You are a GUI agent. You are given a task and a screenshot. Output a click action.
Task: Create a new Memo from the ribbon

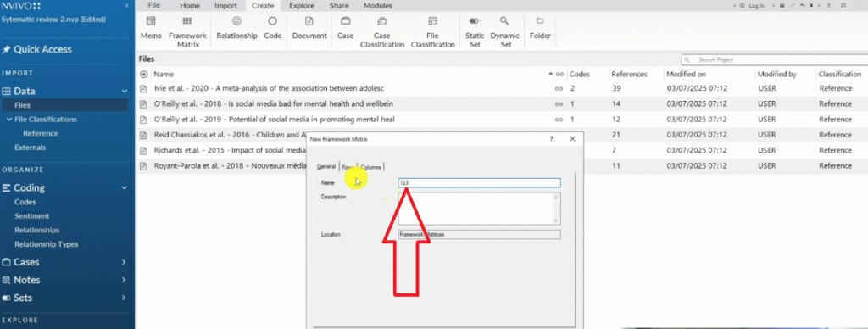[x=151, y=28]
